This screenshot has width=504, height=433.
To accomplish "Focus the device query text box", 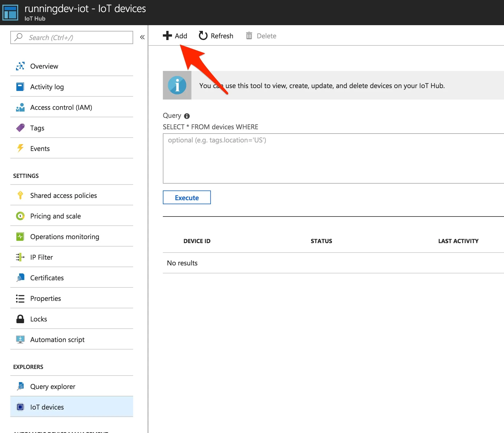I will 333,158.
